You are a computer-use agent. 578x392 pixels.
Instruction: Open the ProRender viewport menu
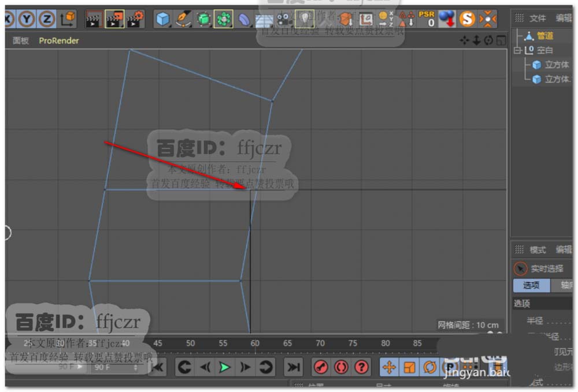[x=59, y=40]
